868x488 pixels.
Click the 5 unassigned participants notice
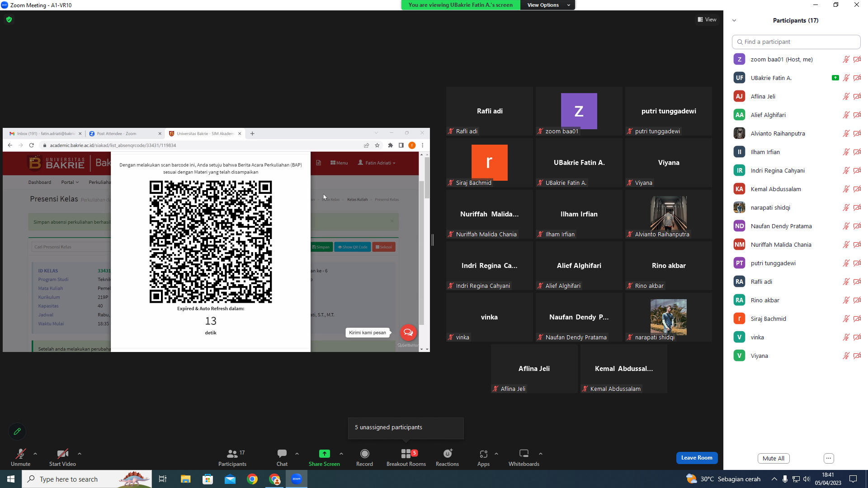tap(406, 427)
